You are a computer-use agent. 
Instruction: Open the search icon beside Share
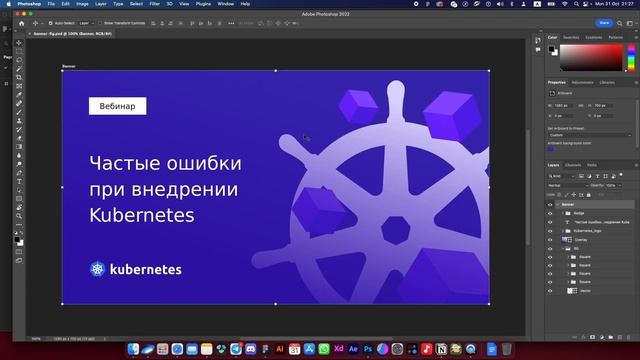pos(620,23)
